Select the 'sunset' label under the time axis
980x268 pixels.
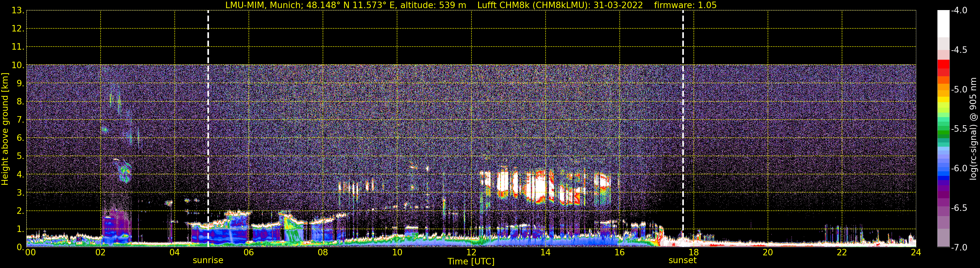click(683, 261)
